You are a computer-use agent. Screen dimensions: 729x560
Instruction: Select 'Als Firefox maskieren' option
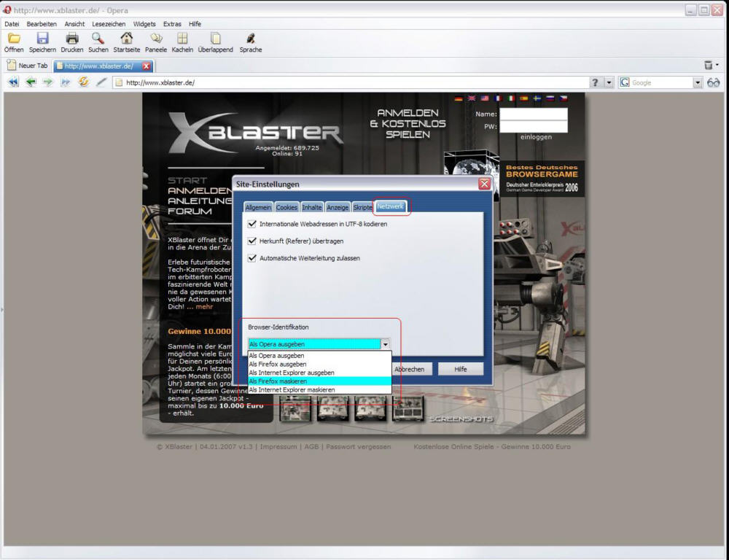tap(320, 381)
